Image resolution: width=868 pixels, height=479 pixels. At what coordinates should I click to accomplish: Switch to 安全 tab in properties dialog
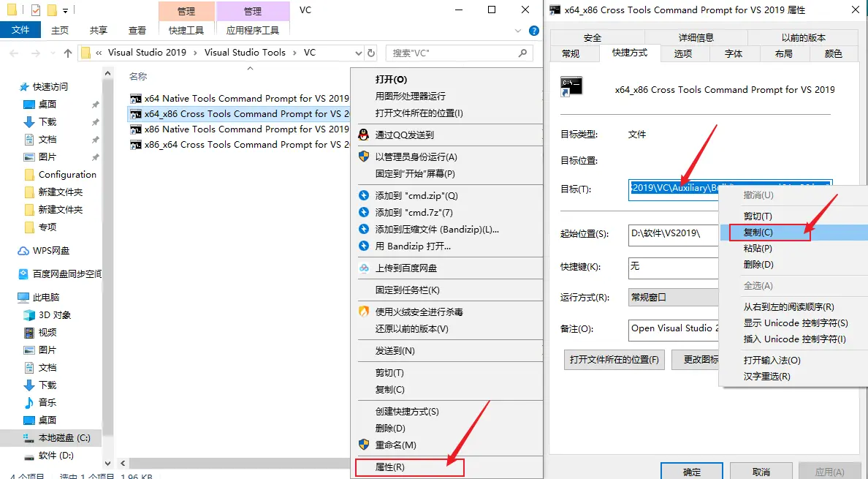point(593,37)
